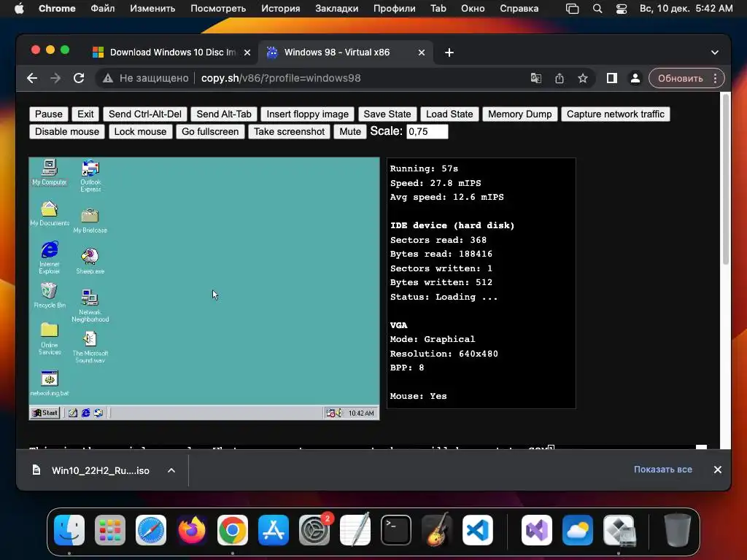Expand the Win10_22H2 iso download options chevron

pos(171,470)
